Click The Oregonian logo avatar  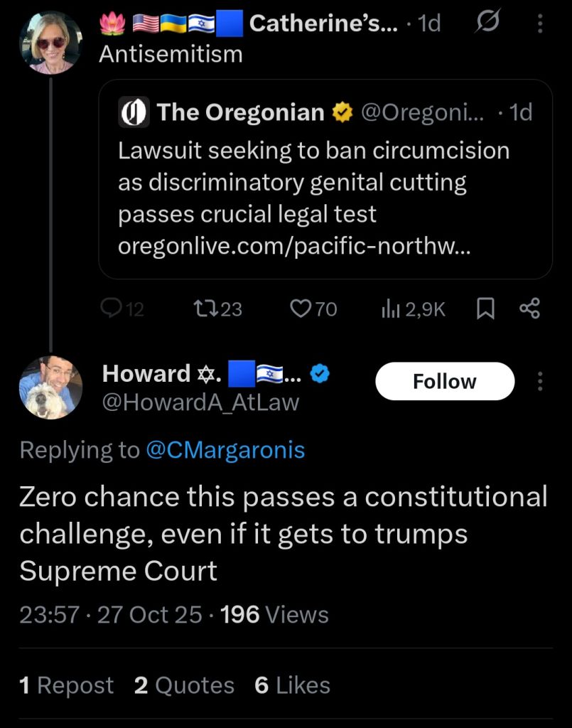click(x=134, y=113)
